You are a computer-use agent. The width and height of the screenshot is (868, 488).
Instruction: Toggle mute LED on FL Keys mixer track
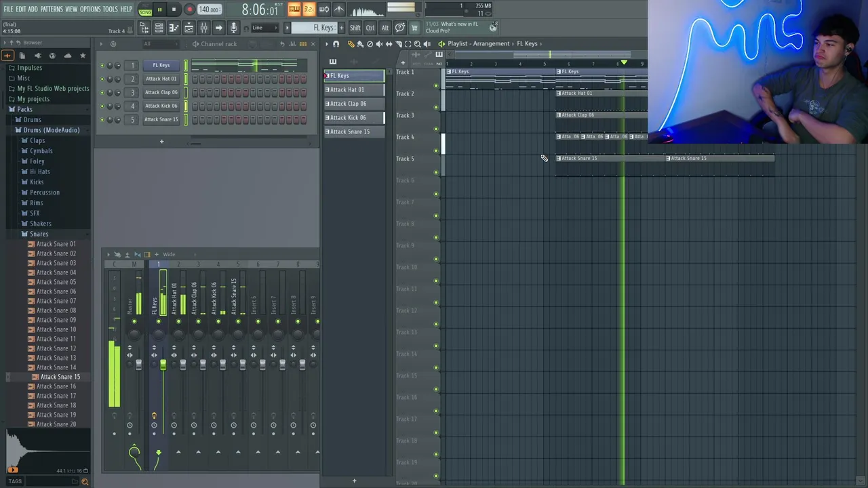click(x=159, y=321)
